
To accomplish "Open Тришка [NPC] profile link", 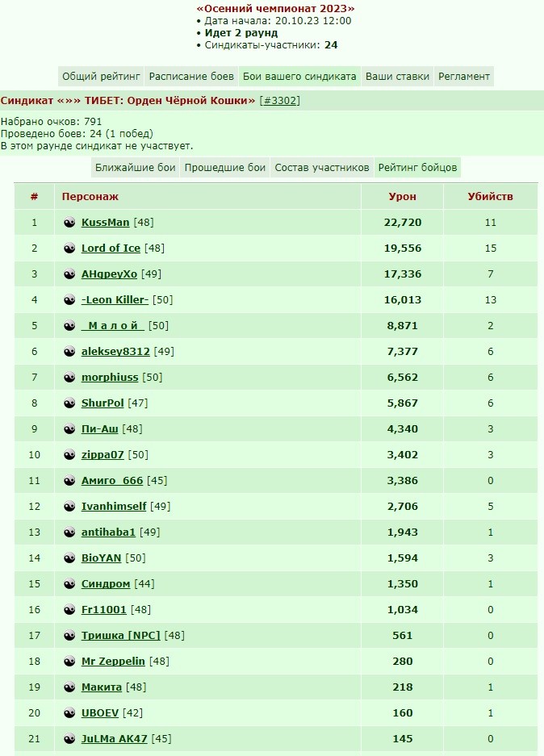I will (120, 636).
